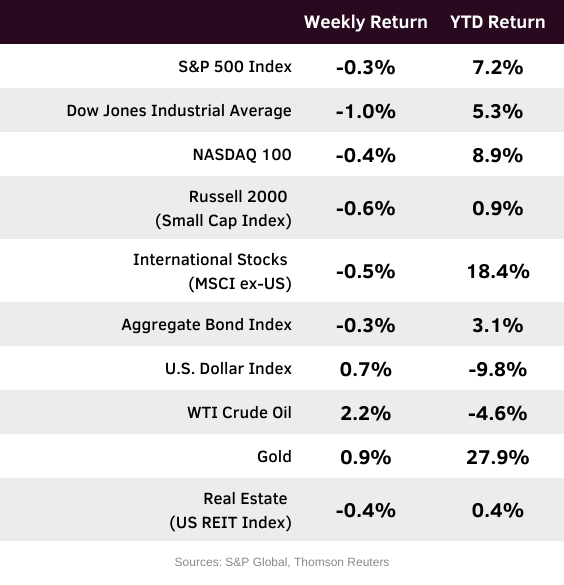Click WTI Crude Oil weekly 2.2%
This screenshot has width=564, height=585.
366,414
